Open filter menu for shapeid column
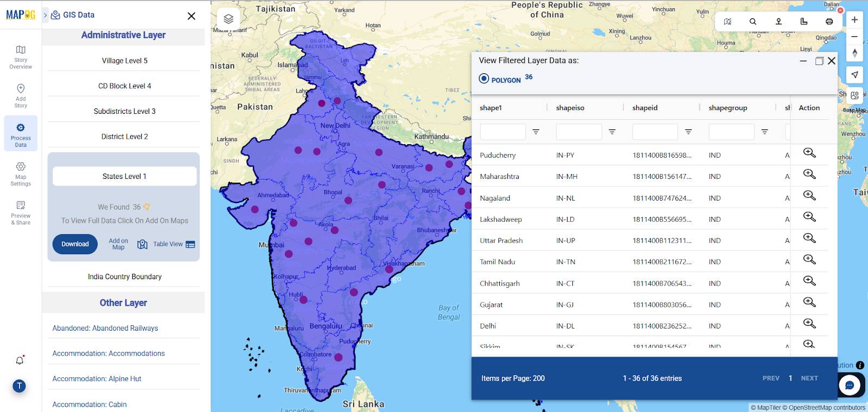Screen dimensions: 868x412 688,132
